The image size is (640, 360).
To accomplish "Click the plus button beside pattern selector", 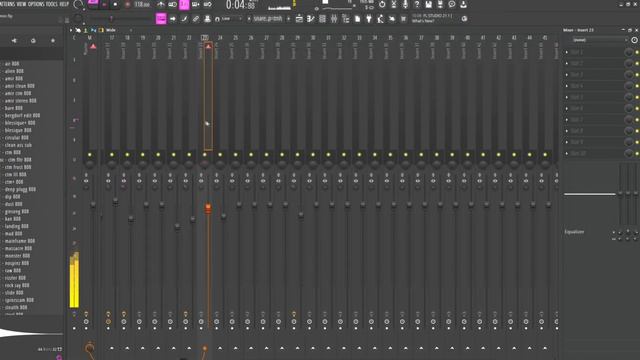I will 289,19.
